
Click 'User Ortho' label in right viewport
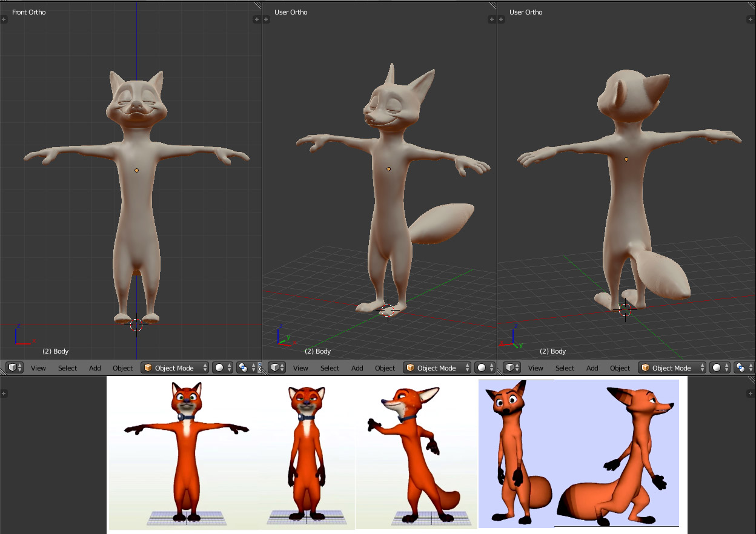coord(526,12)
